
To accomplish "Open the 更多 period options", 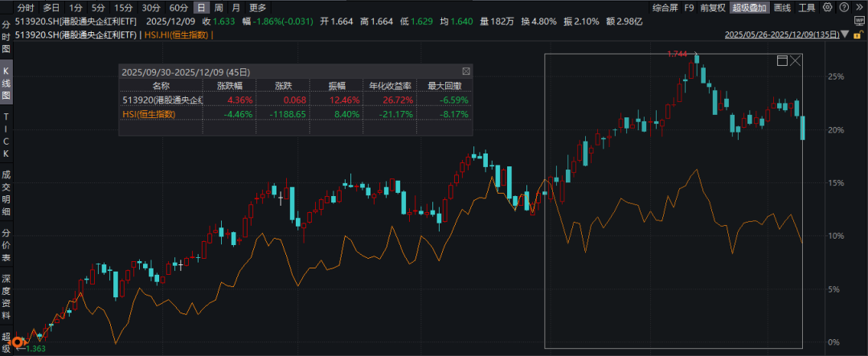I will pos(257,8).
